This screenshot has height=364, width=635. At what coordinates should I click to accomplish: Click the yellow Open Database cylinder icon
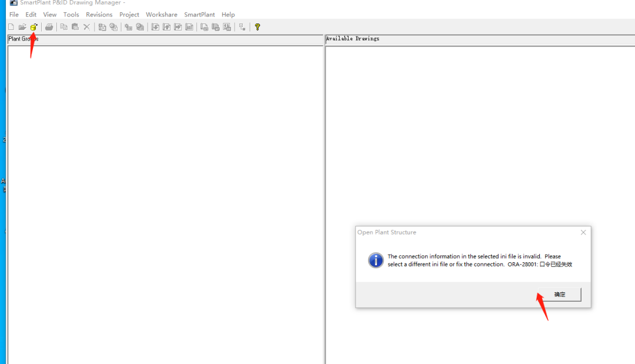(x=34, y=27)
